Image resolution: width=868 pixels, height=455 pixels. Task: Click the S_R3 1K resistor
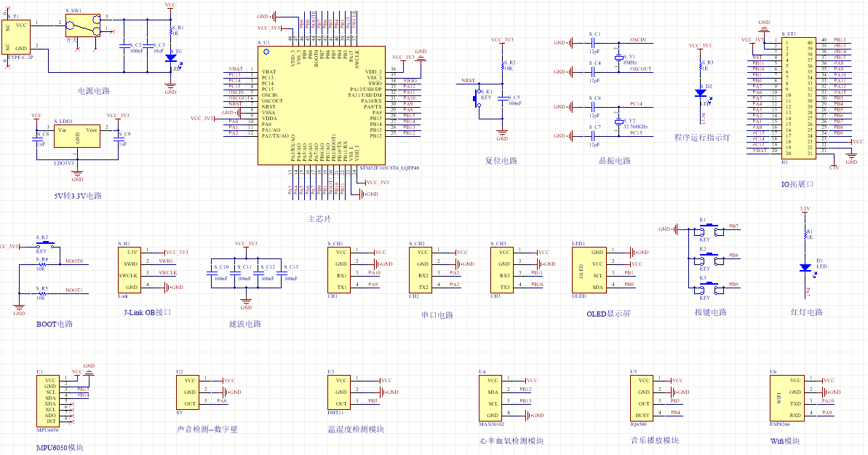coord(700,66)
